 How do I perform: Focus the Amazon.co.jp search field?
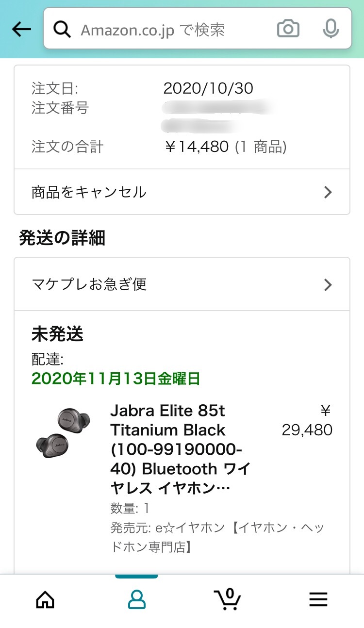point(170,30)
